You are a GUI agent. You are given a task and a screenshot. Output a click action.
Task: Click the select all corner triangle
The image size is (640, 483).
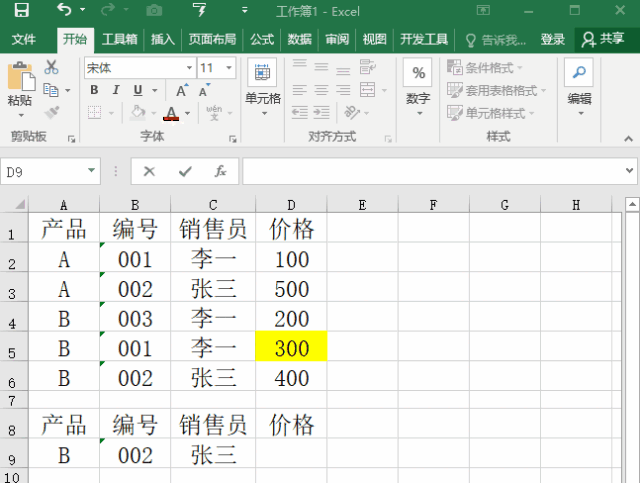tap(19, 204)
